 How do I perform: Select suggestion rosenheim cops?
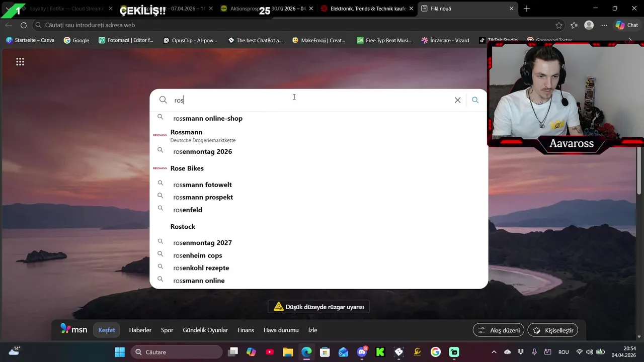click(x=319, y=255)
